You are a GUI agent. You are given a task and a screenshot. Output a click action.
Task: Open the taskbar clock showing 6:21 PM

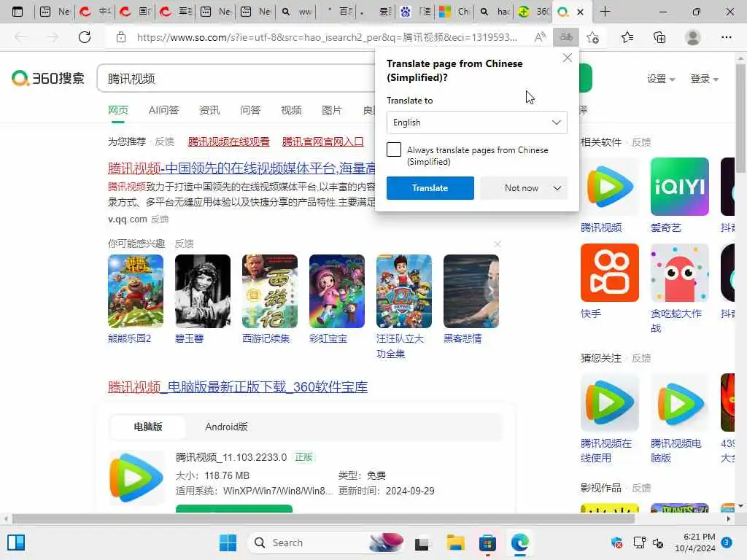[694, 542]
